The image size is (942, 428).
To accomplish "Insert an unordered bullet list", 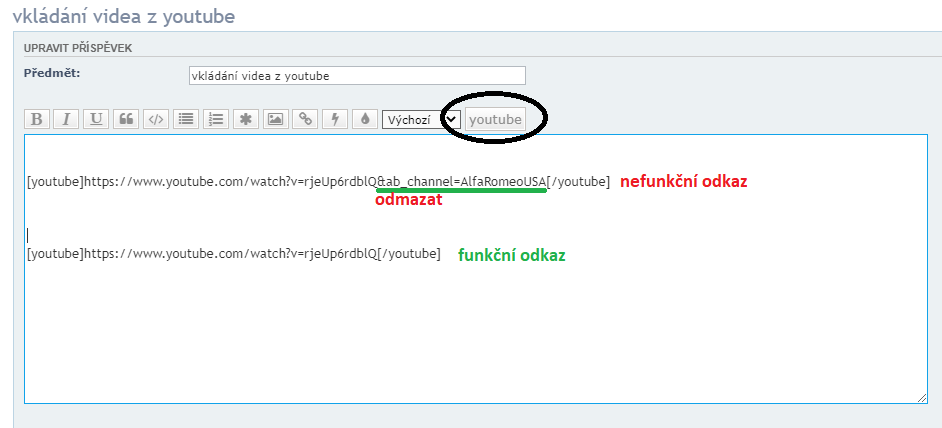I will pos(186,119).
